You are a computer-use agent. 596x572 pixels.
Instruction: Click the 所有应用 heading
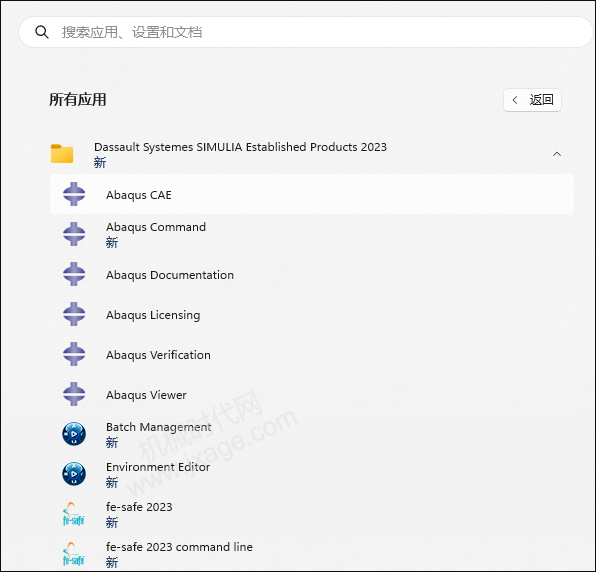pyautogui.click(x=78, y=100)
